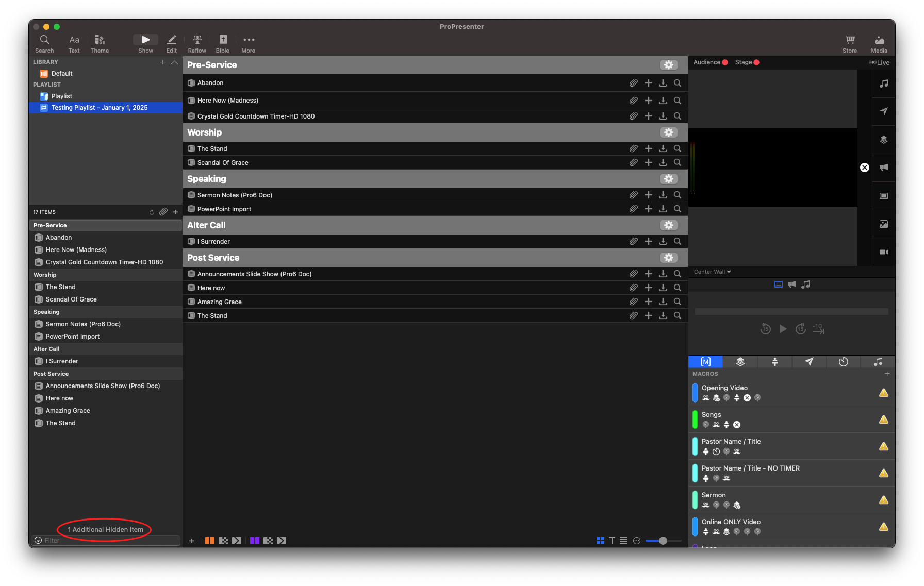Switch to Show mode
This screenshot has height=586, width=924.
[x=146, y=44]
